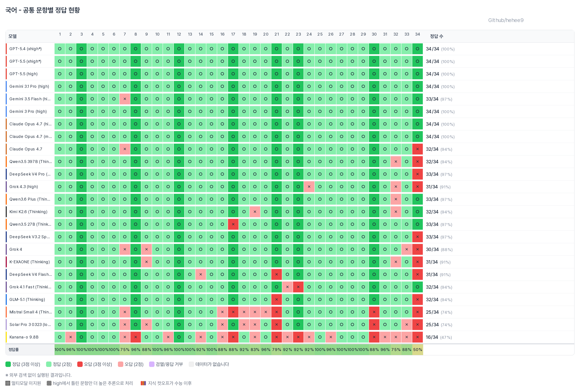Image resolution: width=580 pixels, height=392 pixels.
Task: Click the hatched icon beside 'high에서 틀린 문항만'
Action: [x=49, y=383]
